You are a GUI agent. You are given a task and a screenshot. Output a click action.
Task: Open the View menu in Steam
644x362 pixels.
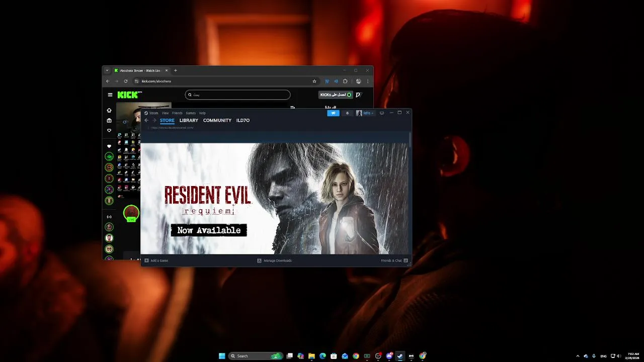click(165, 113)
